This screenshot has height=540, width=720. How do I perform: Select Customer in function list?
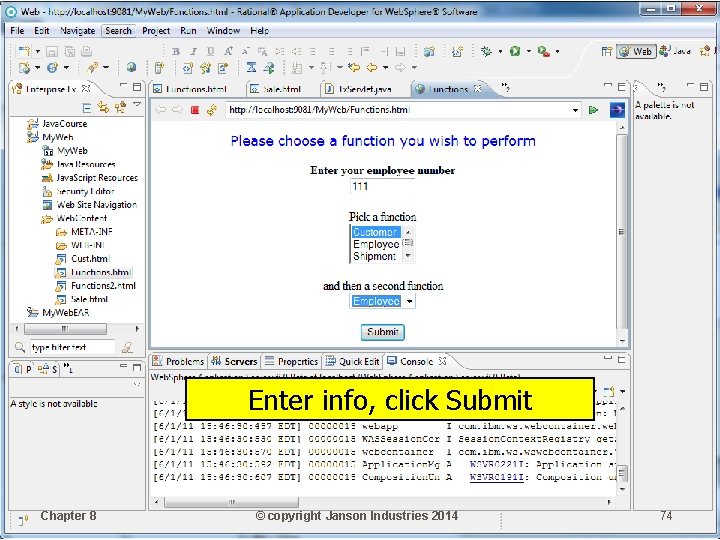pyautogui.click(x=375, y=232)
